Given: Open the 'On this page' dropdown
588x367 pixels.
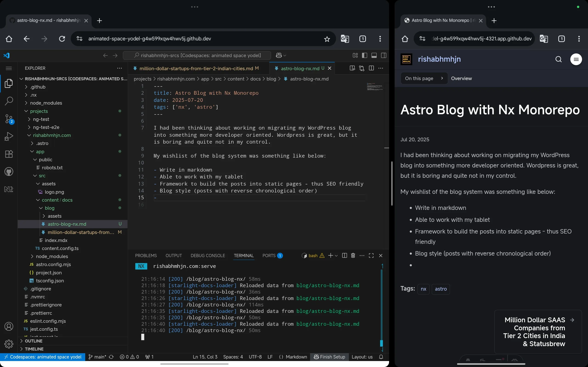Looking at the screenshot, I should (424, 78).
